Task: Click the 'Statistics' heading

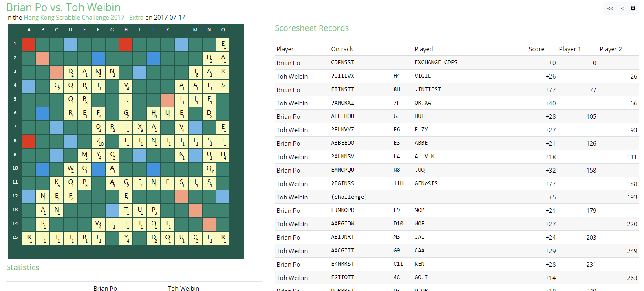Action: 23,267
